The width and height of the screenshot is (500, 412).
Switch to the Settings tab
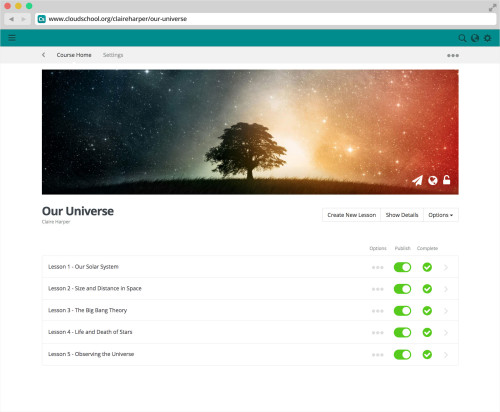pos(113,55)
